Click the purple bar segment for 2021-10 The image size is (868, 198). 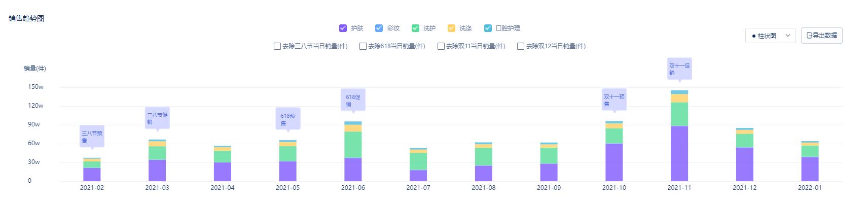click(614, 162)
